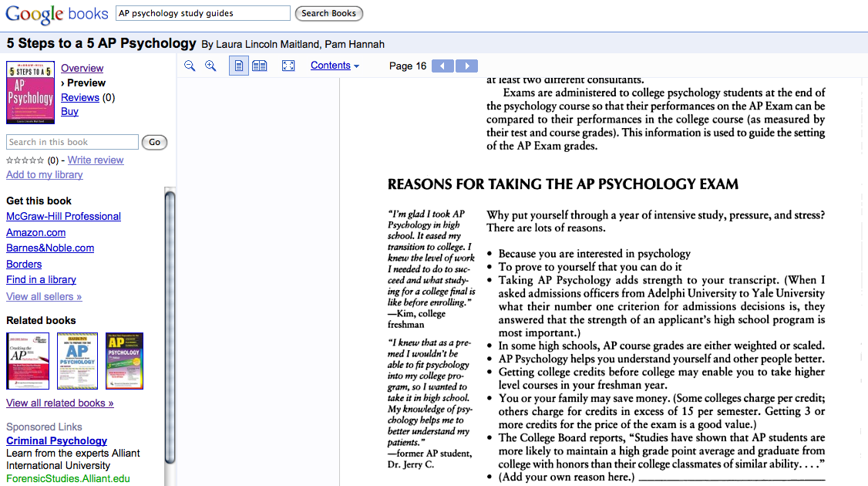Open the Reviews link
Image resolution: width=868 pixels, height=486 pixels.
(80, 97)
